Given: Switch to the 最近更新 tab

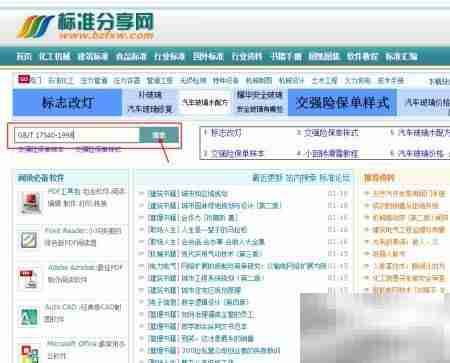Looking at the screenshot, I should click(x=267, y=178).
